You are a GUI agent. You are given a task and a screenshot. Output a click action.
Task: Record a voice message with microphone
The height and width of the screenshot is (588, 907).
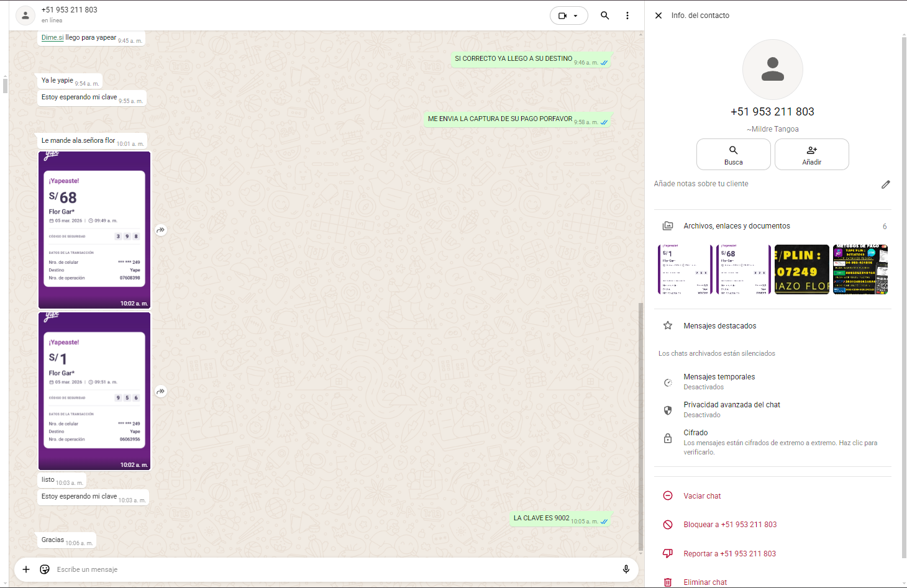(626, 569)
